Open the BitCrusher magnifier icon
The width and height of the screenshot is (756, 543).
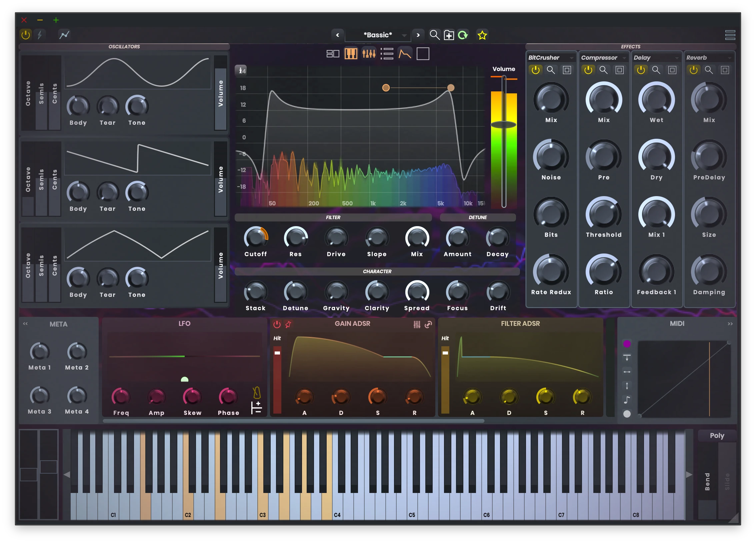coord(551,70)
